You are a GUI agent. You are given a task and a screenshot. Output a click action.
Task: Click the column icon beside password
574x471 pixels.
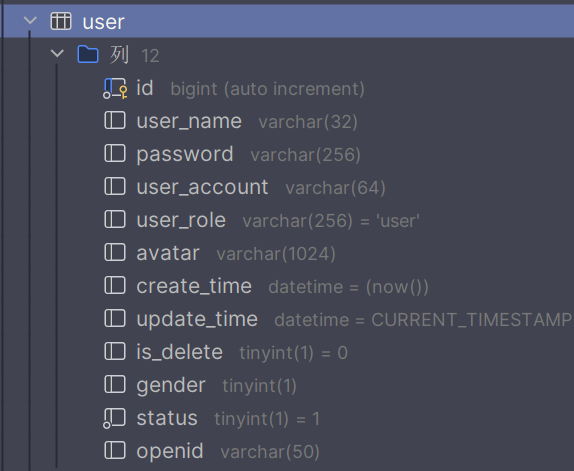tap(115, 153)
